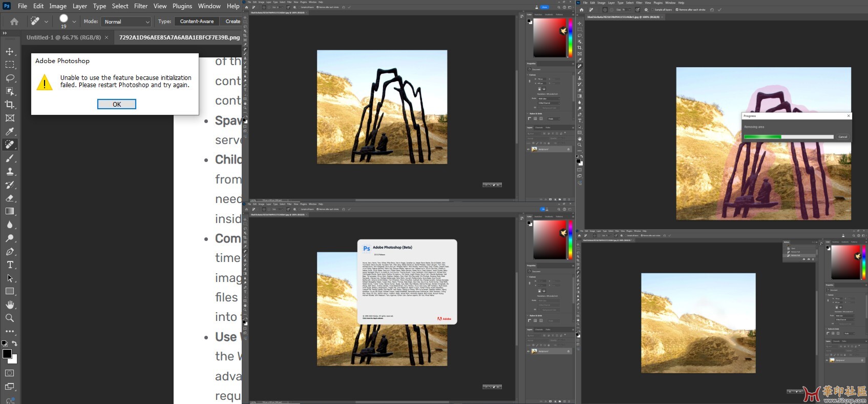Open the Image menu in left window
Viewport: 868px width, 404px height.
coord(58,6)
